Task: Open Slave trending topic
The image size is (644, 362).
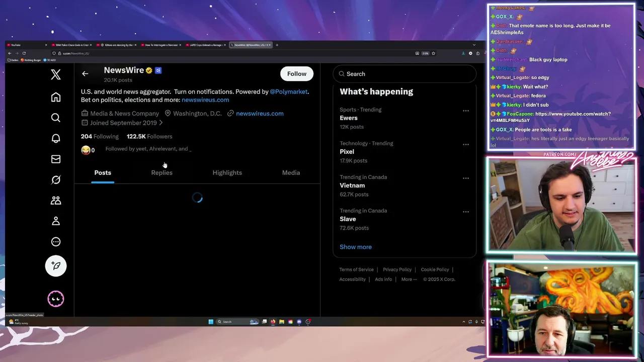Action: click(x=348, y=219)
